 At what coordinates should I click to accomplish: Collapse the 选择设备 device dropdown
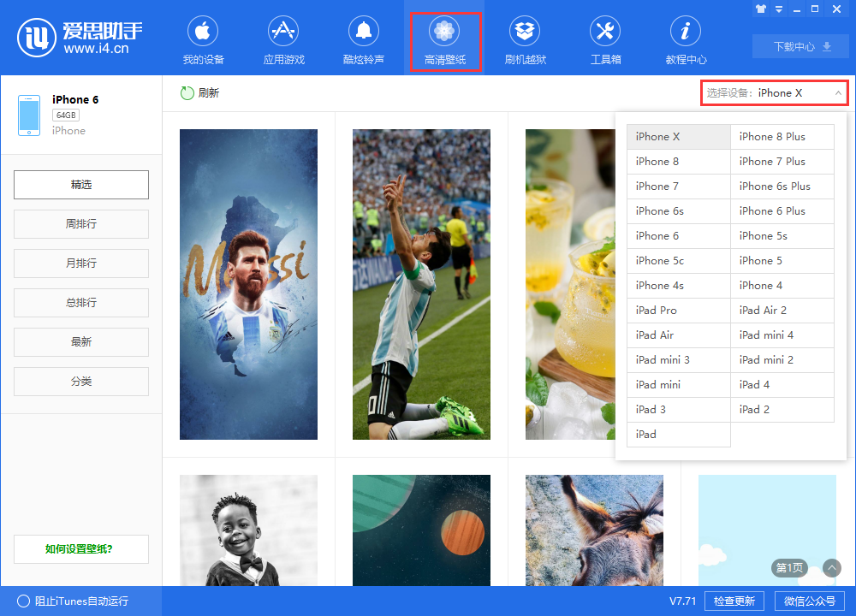coord(838,93)
